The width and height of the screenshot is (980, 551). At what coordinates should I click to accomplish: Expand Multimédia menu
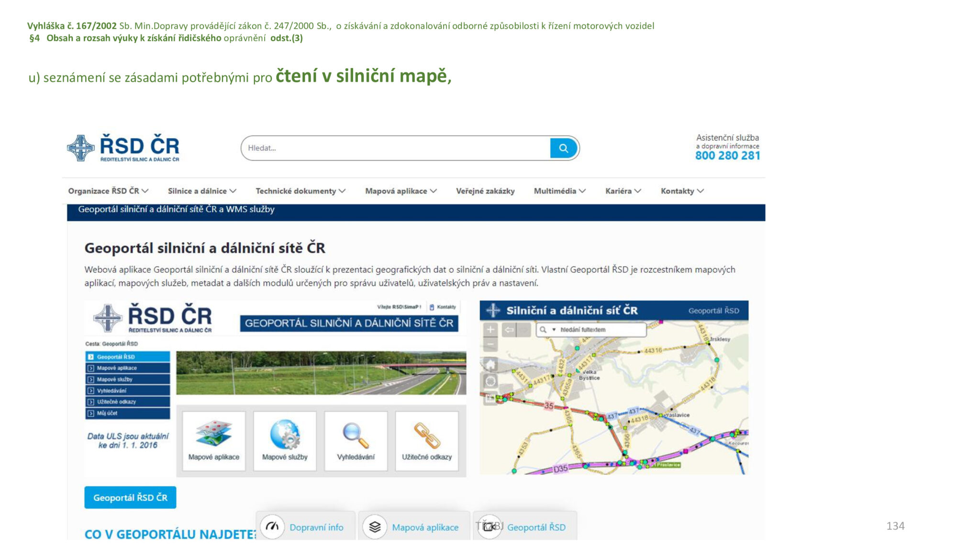[560, 191]
